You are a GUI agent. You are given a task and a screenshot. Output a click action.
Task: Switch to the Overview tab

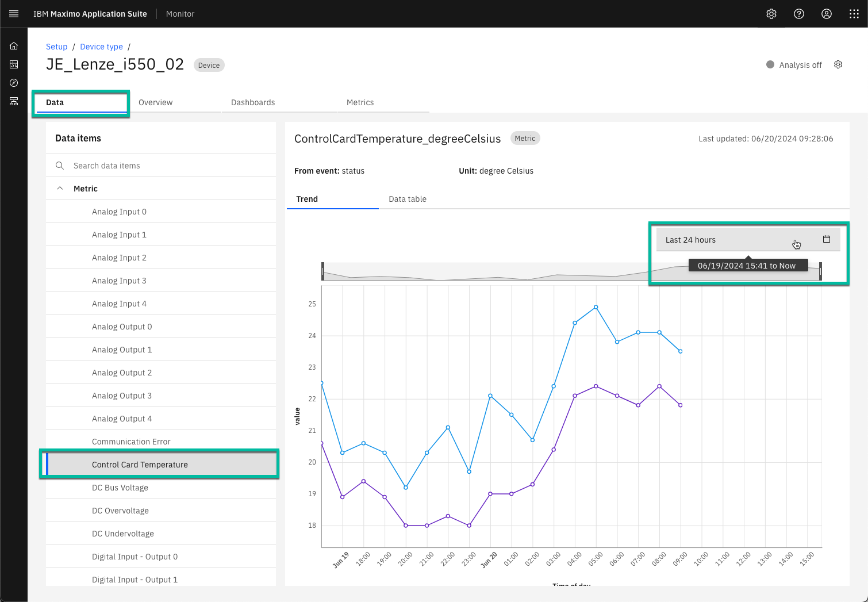click(175, 102)
